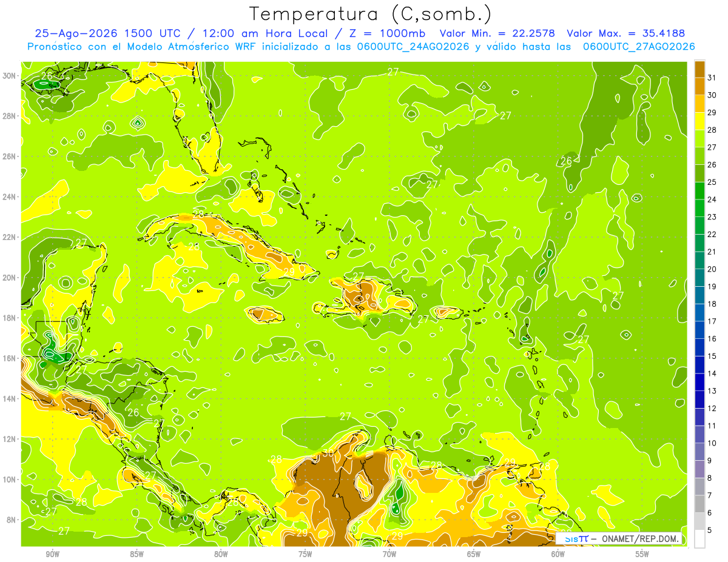Screen dimensions: 728x562
Task: Click the "22" label on color scale
Action: (712, 234)
